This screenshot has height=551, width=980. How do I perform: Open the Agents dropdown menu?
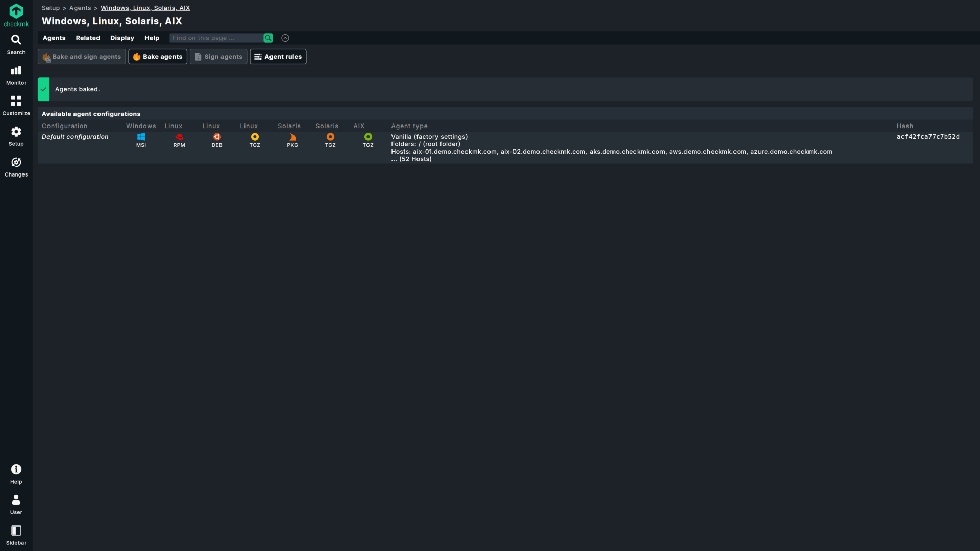(54, 38)
